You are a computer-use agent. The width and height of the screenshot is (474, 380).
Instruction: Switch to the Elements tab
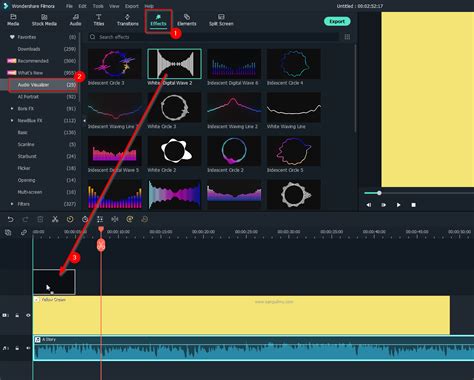(x=187, y=20)
